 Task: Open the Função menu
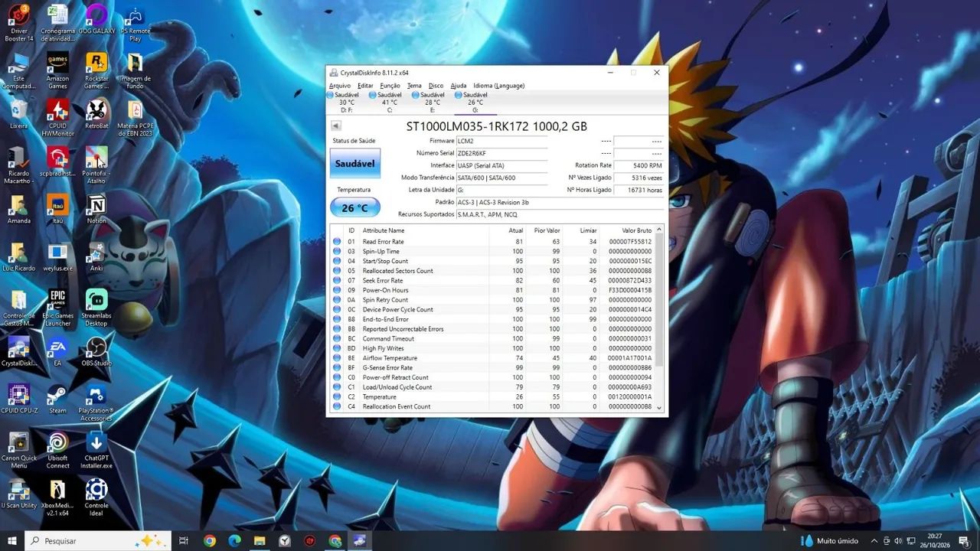coord(390,86)
